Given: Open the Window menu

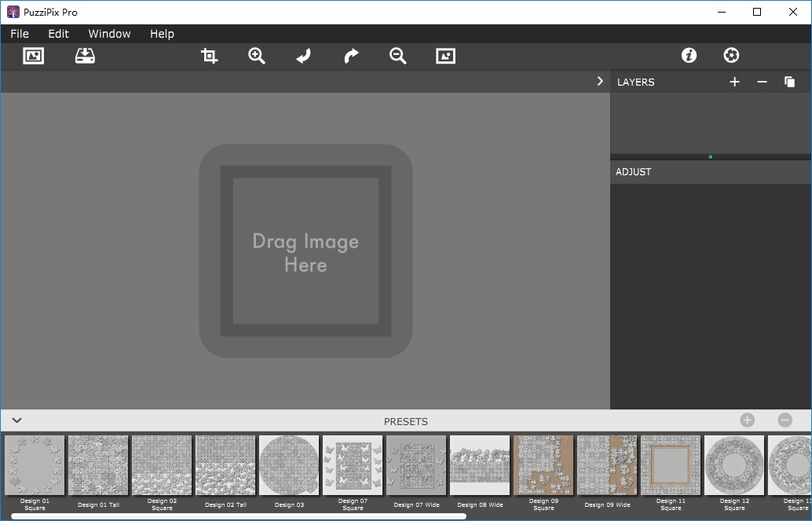Looking at the screenshot, I should 109,34.
